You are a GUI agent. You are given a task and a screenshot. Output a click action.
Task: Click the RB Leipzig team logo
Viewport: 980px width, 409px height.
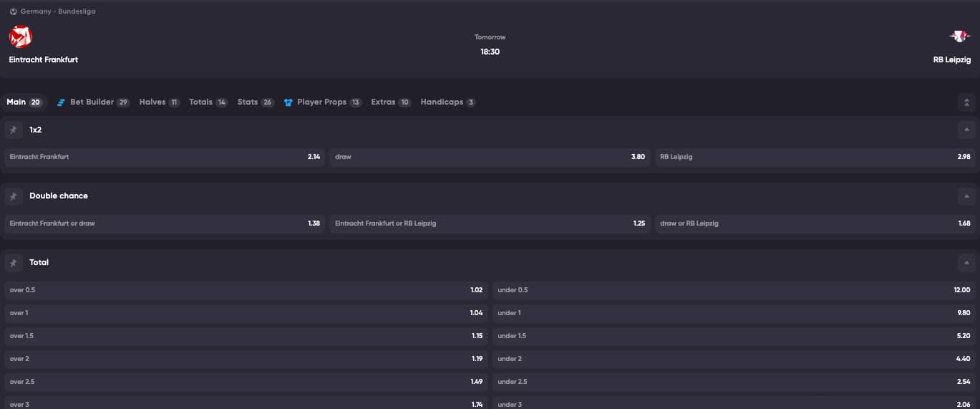coord(959,36)
